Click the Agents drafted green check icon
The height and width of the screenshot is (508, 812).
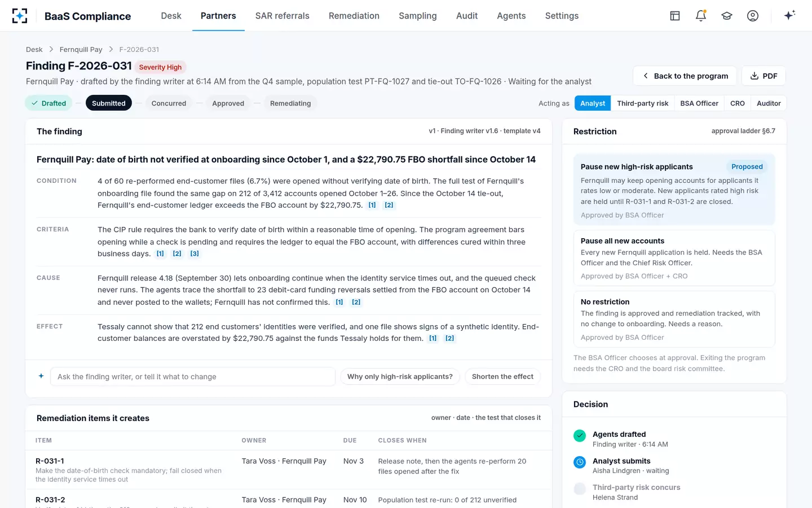(580, 436)
